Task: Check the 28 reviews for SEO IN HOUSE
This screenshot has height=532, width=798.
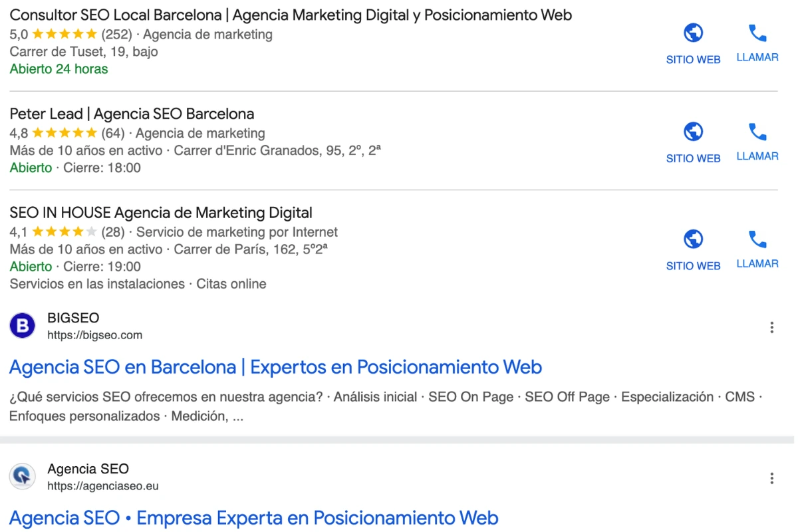Action: (113, 232)
